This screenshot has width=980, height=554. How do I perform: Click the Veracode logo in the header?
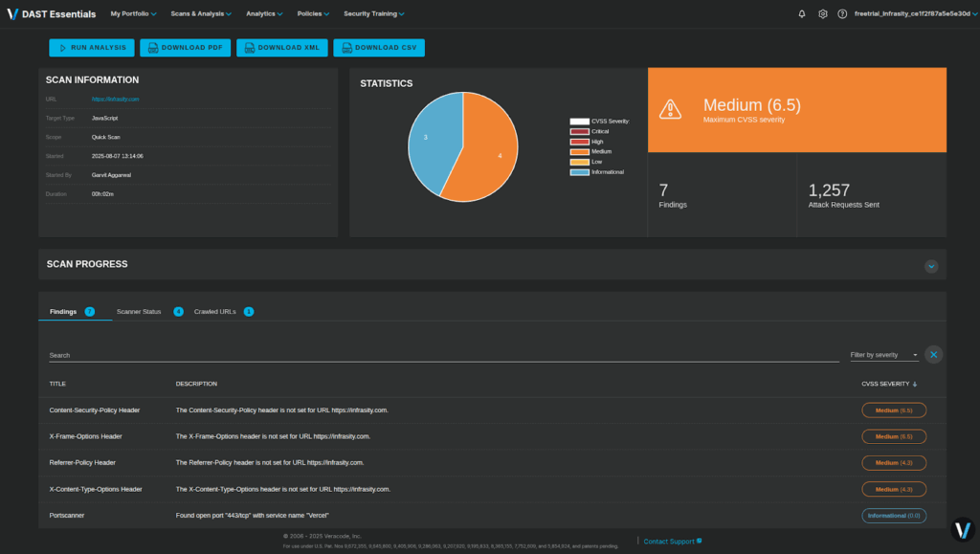12,14
